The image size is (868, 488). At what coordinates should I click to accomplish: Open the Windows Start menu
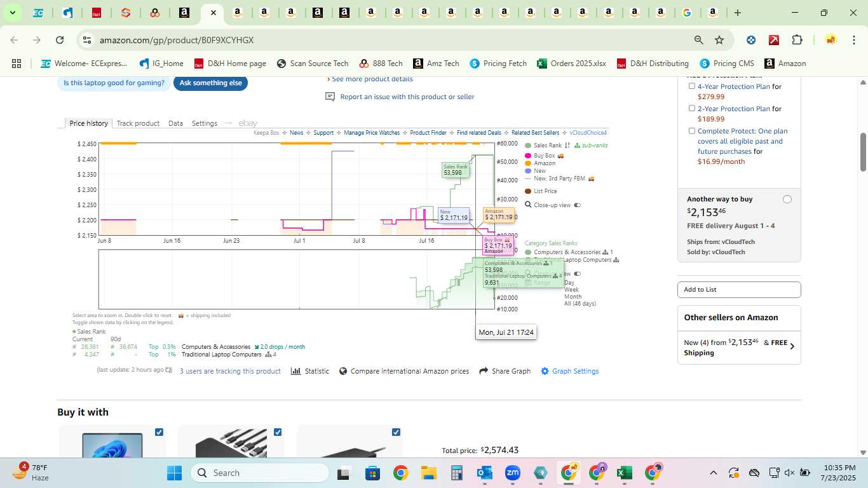[x=174, y=473]
